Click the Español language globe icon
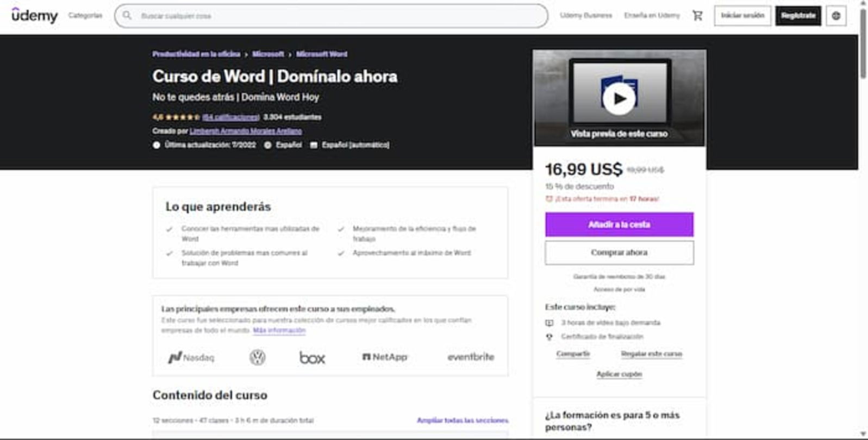Screen dimensions: 868x440 pyautogui.click(x=267, y=145)
